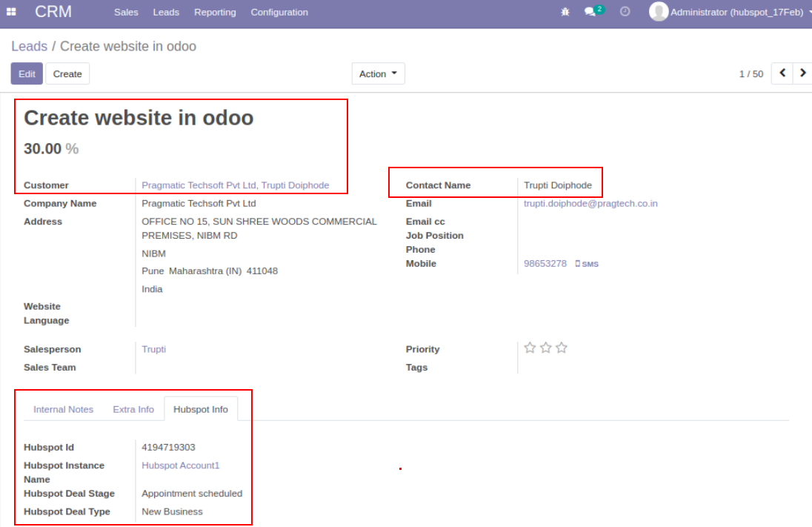Image resolution: width=812 pixels, height=527 pixels.
Task: Click the Administrator avatar image
Action: tap(658, 11)
